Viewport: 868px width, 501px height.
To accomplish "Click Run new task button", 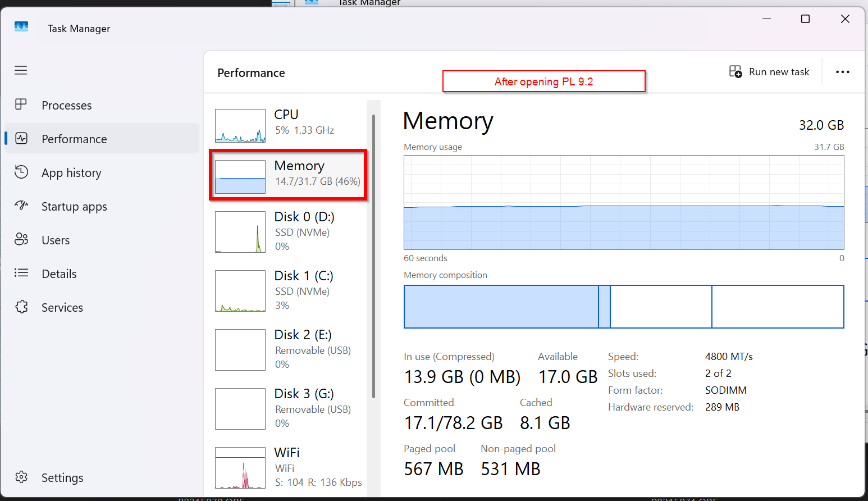I will [x=769, y=72].
